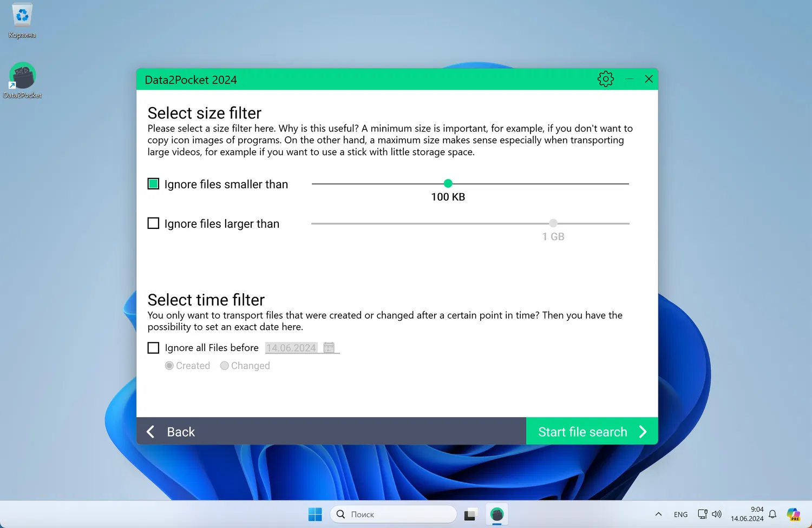Open the calendar date picker icon
This screenshot has width=812, height=528.
(x=329, y=347)
